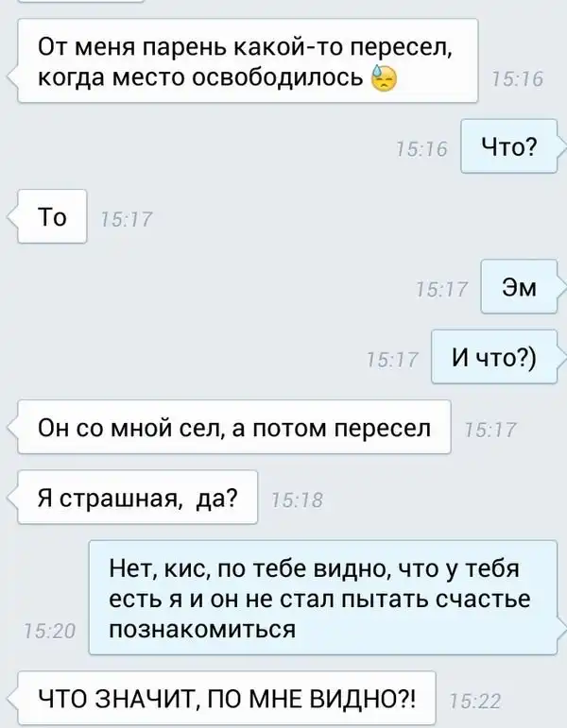Tap the word 'познакомиться' in the blue bubble
This screenshot has height=728, width=567.
pos(202,629)
